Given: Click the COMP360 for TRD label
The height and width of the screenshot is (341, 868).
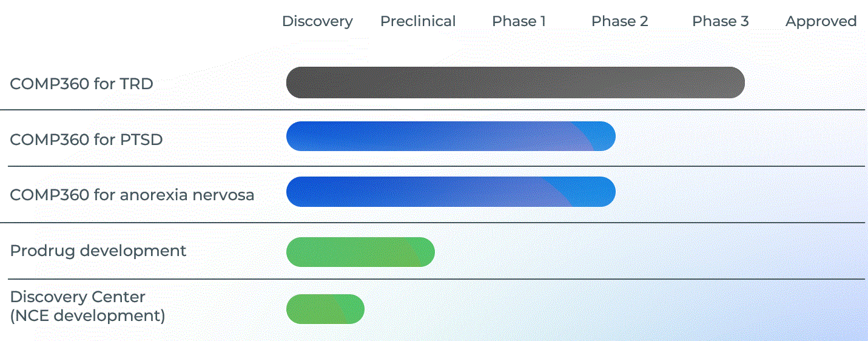Looking at the screenshot, I should 81,84.
